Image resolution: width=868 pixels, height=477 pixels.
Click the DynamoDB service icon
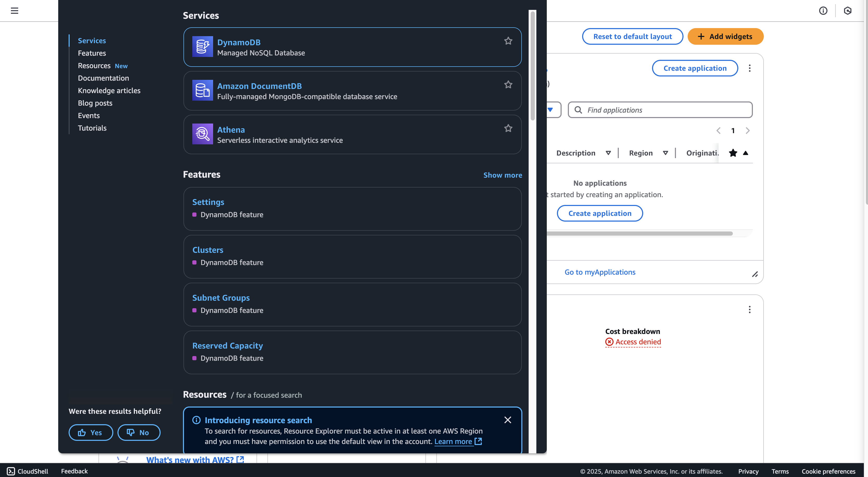pyautogui.click(x=202, y=47)
